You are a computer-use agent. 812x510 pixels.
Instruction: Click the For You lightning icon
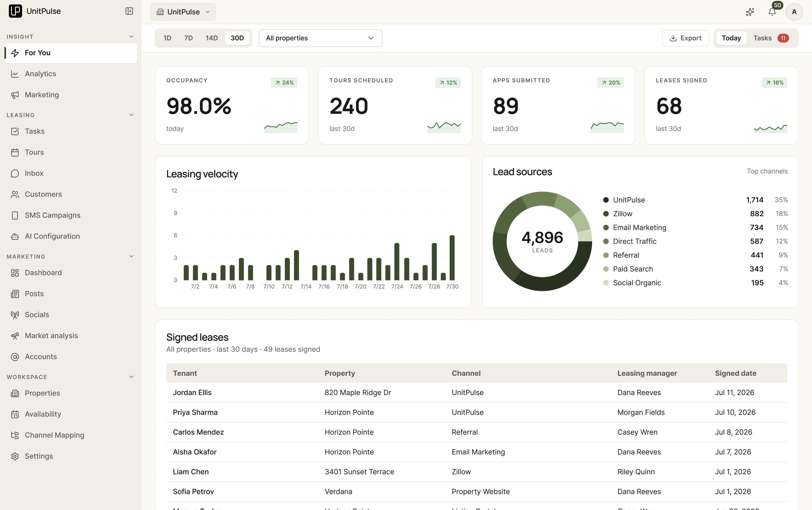click(x=15, y=53)
